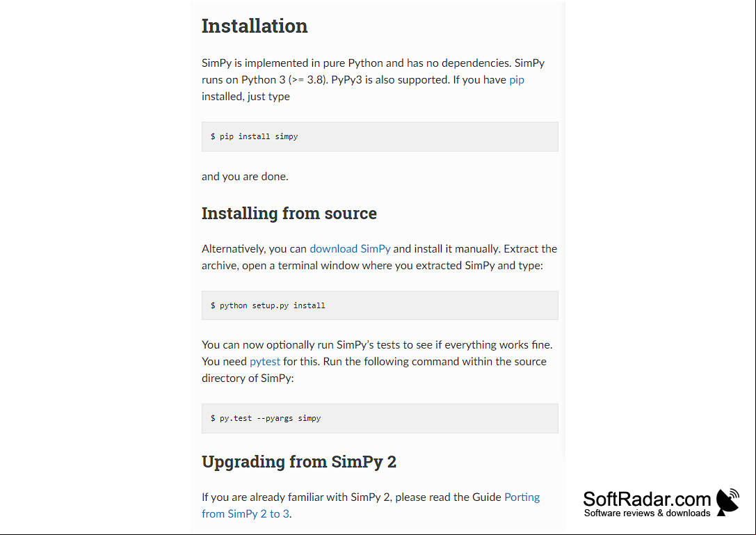Screen dimensions: 756x535
Task: Follow the download SimPy link
Action: pyautogui.click(x=350, y=249)
